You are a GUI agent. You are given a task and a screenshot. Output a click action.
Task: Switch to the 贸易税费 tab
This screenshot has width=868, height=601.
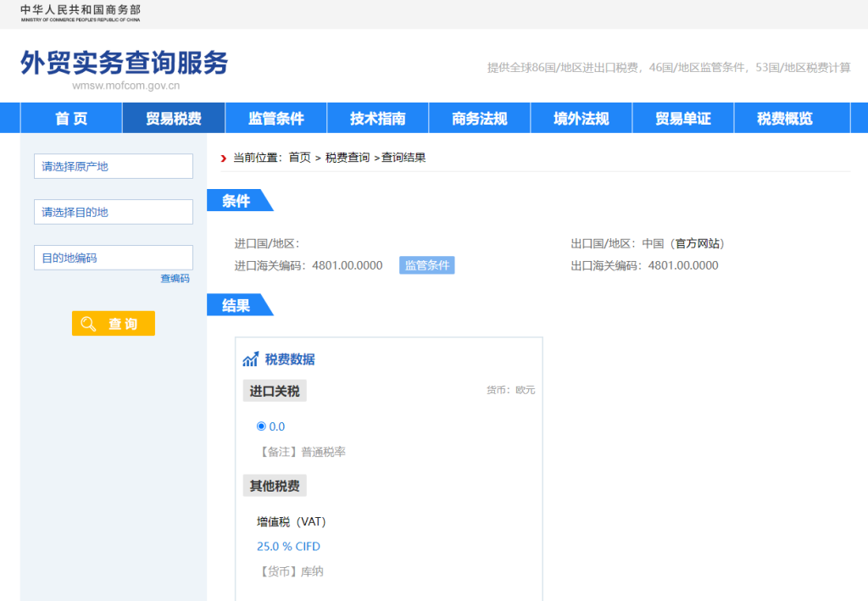point(173,118)
